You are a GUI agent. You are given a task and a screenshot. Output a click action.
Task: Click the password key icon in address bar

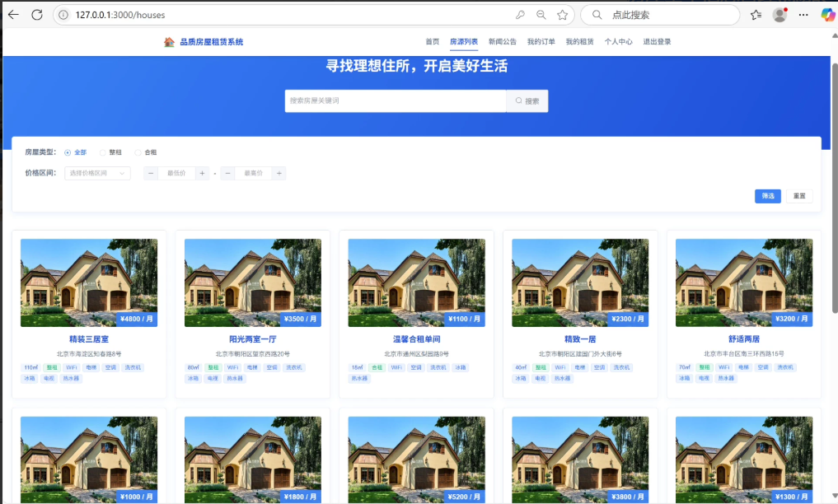coord(520,15)
